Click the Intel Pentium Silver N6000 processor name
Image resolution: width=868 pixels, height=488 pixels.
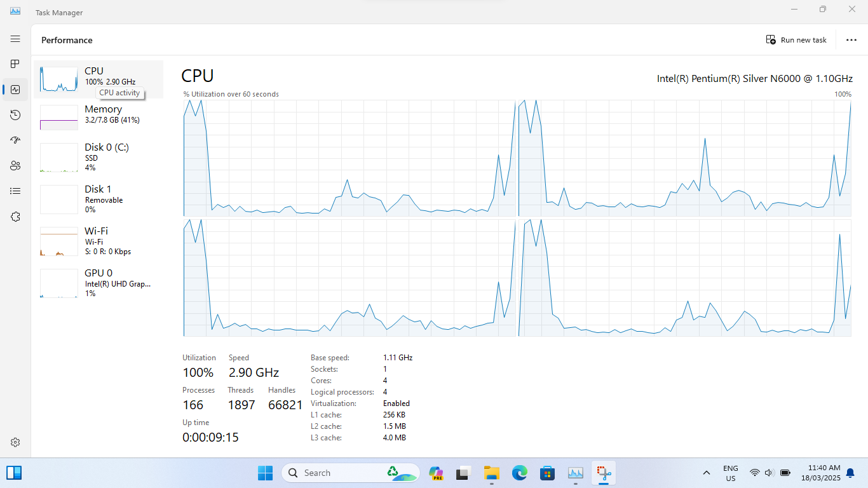[755, 79]
